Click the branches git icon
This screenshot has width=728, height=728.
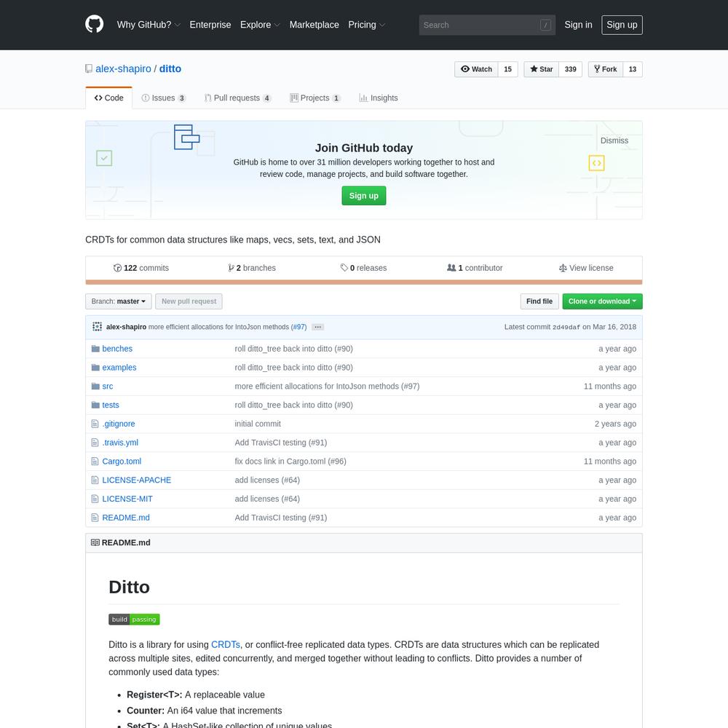click(x=231, y=268)
